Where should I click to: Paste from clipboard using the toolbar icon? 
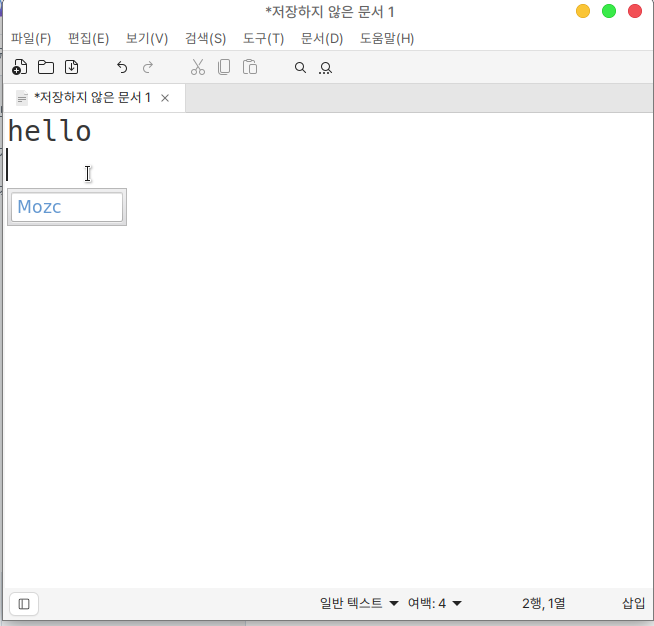250,68
